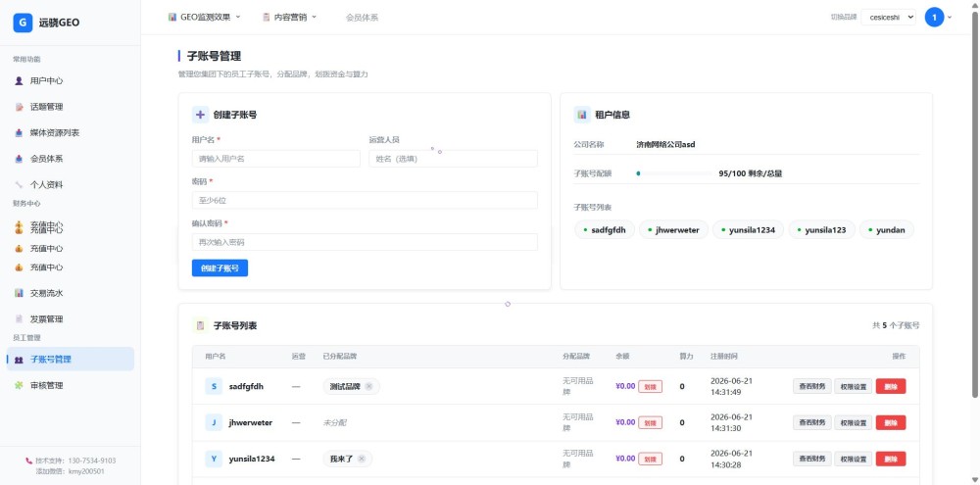Click the 子账号配额 progress bar

coord(674,173)
